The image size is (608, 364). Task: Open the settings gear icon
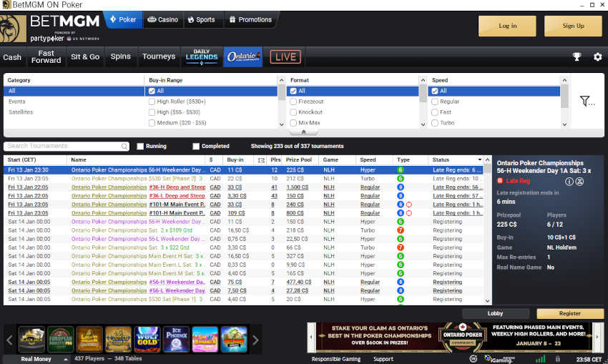[597, 57]
